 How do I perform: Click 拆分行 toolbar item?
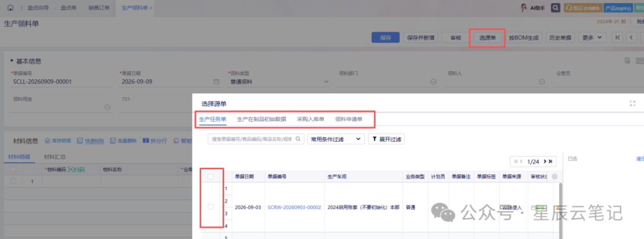point(154,141)
